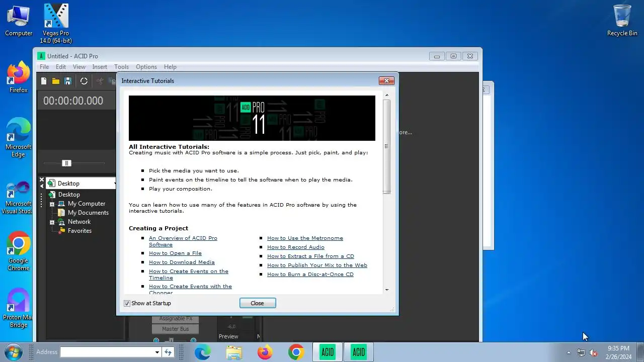644x362 pixels.
Task: Open How to Extract a File from a CD
Action: pos(310,256)
